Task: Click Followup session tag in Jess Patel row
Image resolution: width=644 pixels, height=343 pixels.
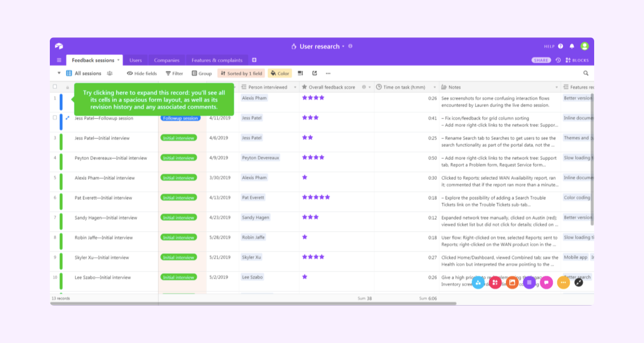Action: click(180, 118)
